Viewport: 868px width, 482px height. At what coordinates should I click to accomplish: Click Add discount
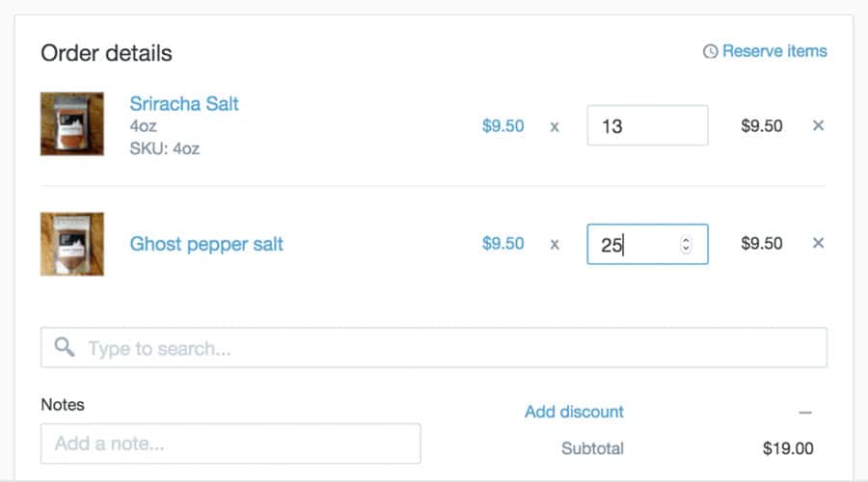coord(574,412)
